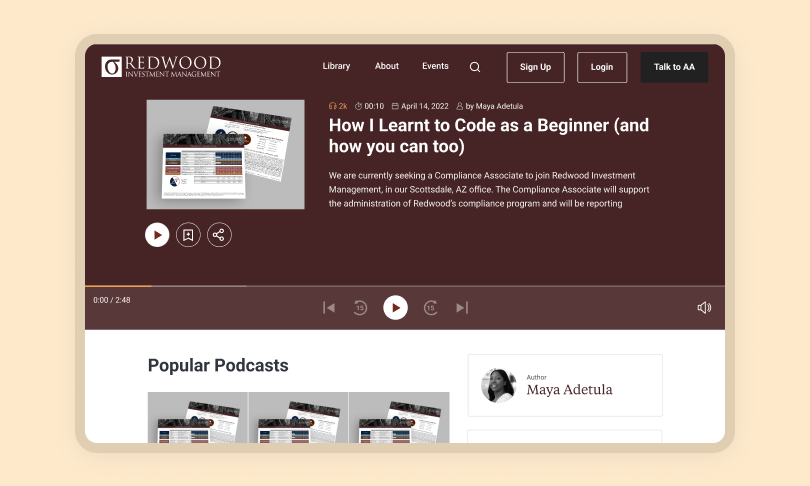Open Maya Adetula author card

565,385
